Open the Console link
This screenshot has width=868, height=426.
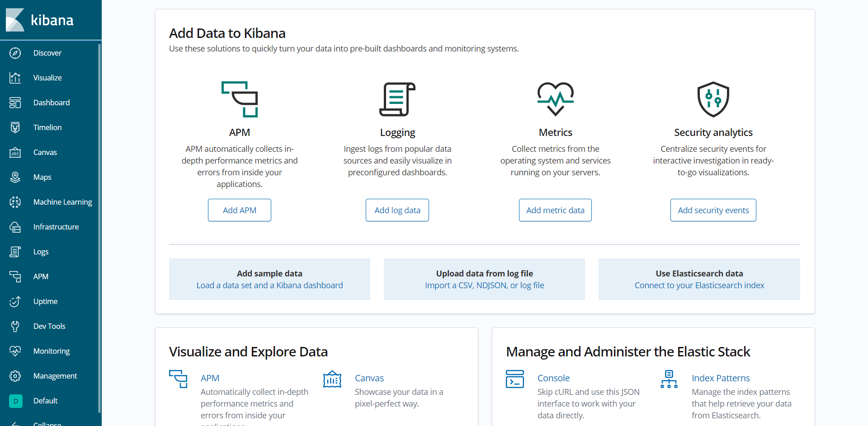tap(553, 378)
